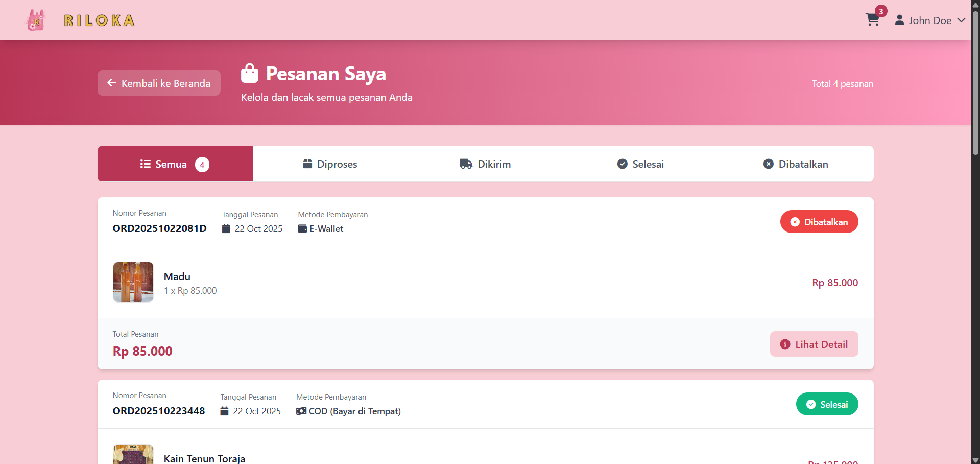Click the calendar icon next to 22 Oct 2025
This screenshot has height=464, width=980.
(226, 229)
